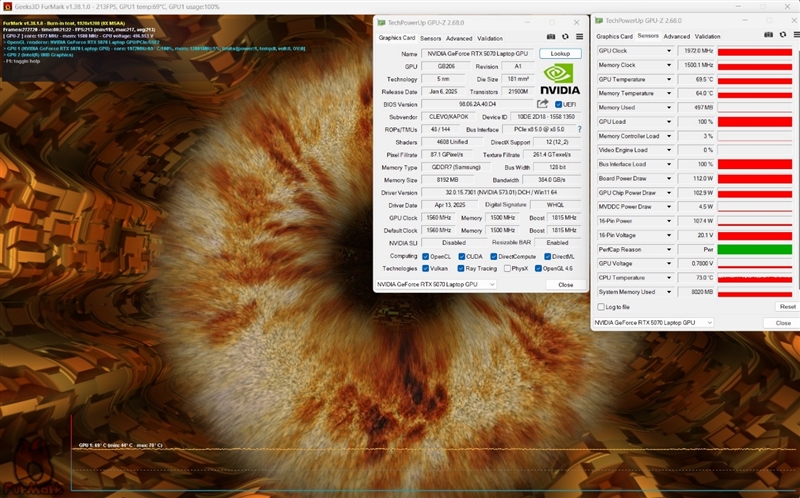
Task: Toggle the Ray Tracing checkbox
Action: coord(459,268)
